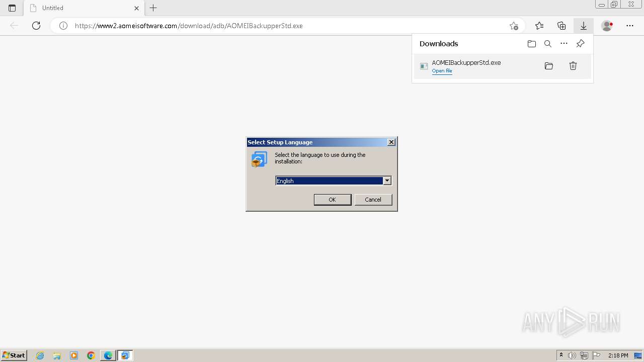This screenshot has height=362, width=644.
Task: Click the address bar URL
Action: click(189, 26)
